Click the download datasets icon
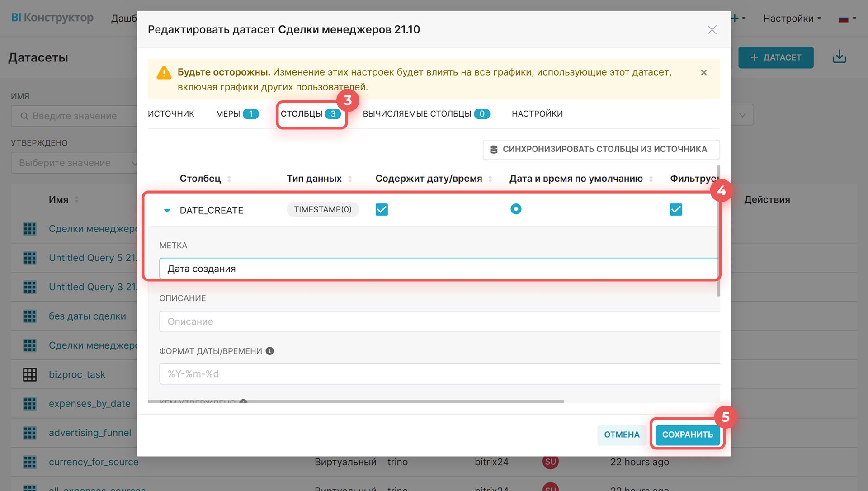Screen dimensions: 868x491 [839, 57]
